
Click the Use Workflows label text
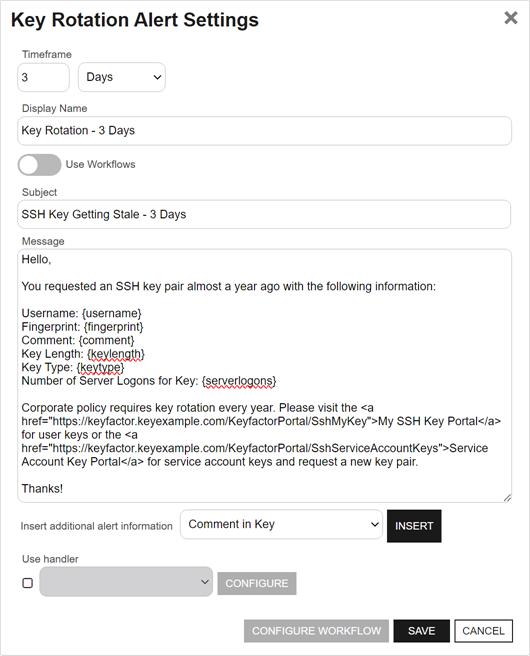(x=100, y=164)
